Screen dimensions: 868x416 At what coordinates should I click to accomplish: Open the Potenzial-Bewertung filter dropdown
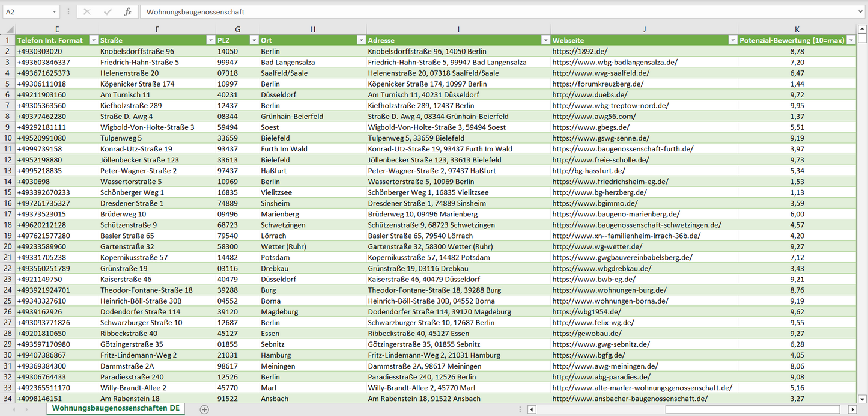click(x=851, y=40)
